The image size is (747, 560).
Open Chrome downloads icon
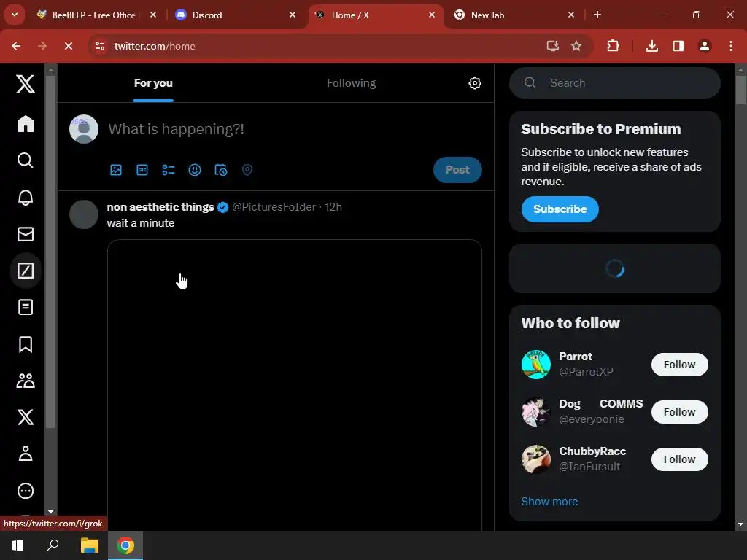(x=651, y=46)
